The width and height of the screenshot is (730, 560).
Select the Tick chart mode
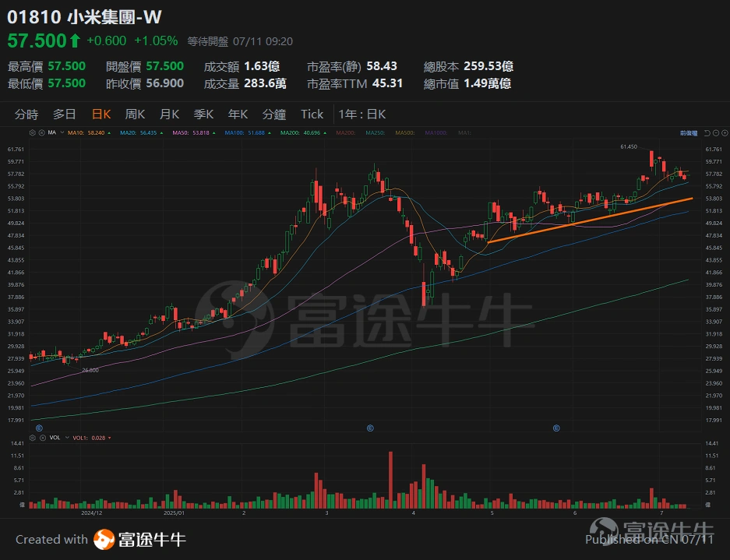[311, 114]
